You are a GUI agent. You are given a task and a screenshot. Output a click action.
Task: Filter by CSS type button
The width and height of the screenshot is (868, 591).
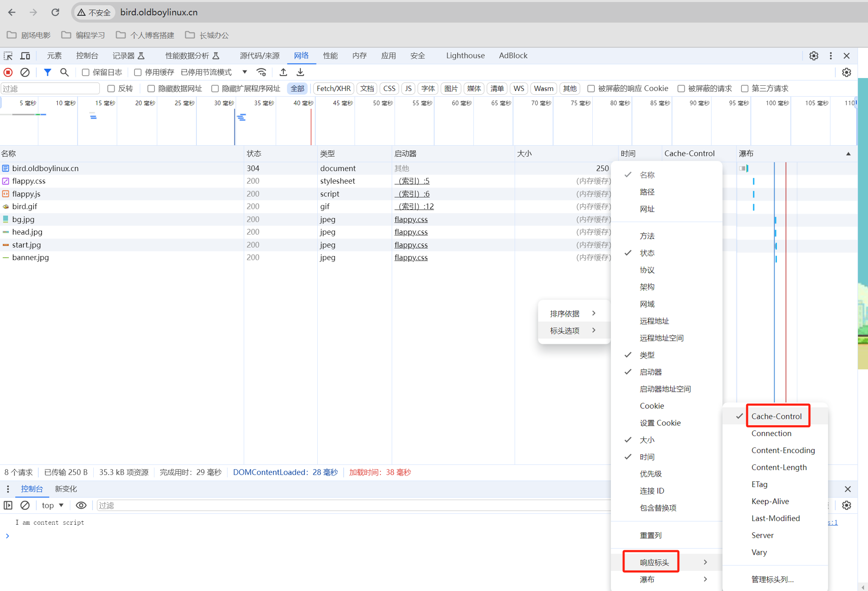point(389,88)
